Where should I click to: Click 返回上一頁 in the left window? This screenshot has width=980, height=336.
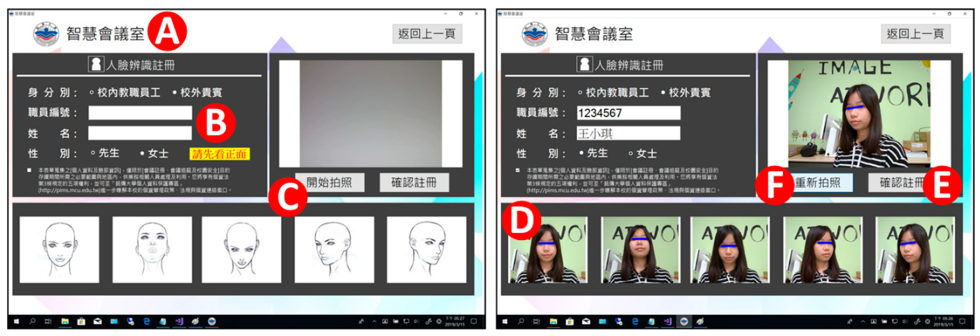[427, 34]
